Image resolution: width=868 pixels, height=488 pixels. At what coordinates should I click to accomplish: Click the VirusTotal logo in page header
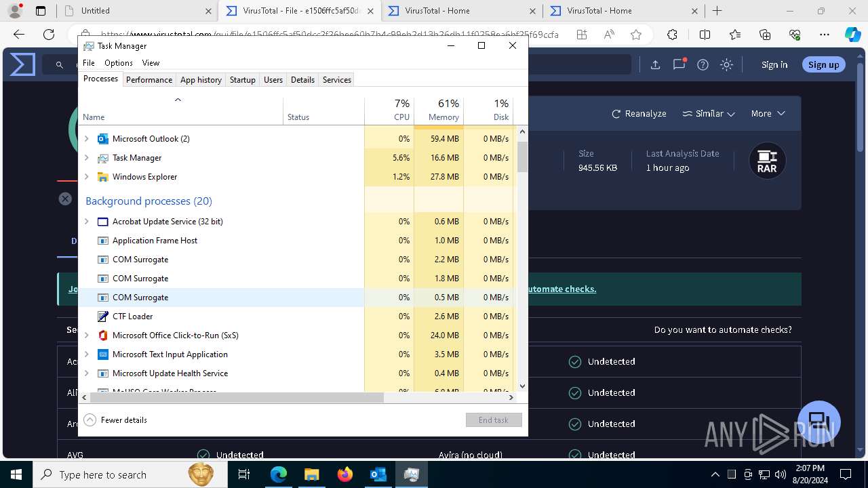[22, 64]
